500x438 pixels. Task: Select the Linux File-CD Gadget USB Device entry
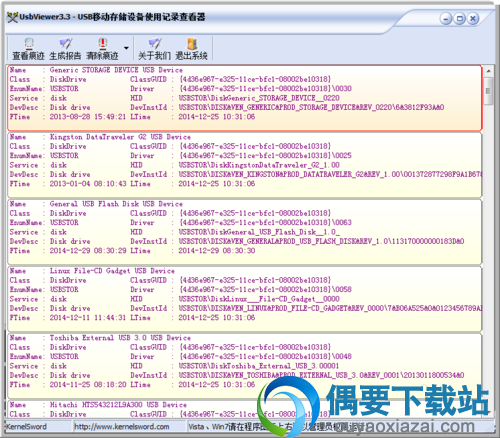point(245,299)
